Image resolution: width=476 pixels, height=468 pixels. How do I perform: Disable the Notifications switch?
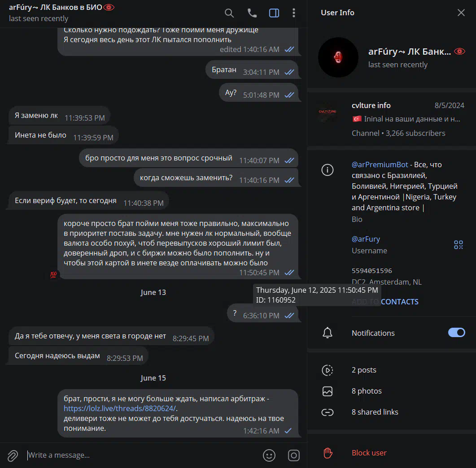456,333
